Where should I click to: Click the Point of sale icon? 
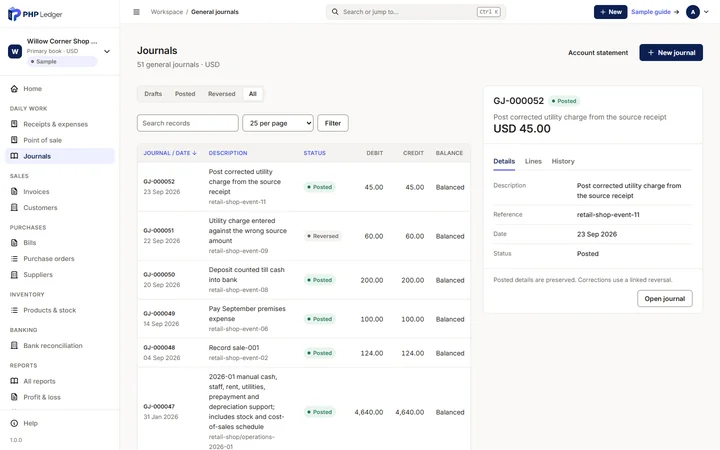coord(14,140)
